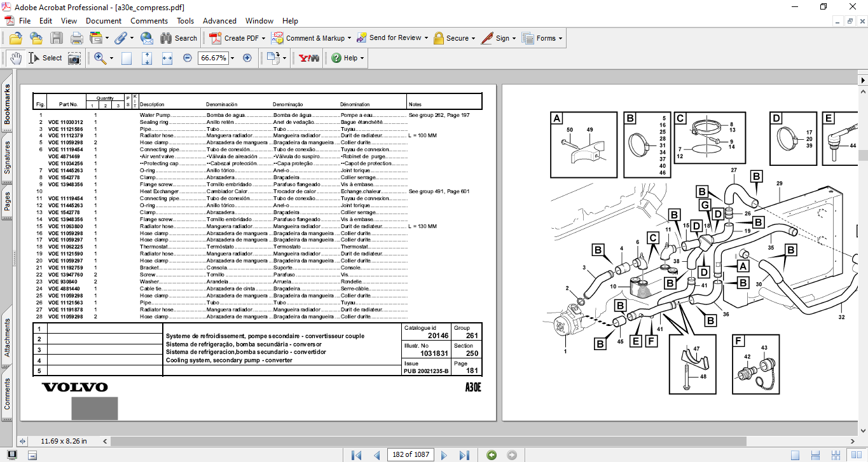This screenshot has height=462, width=868.
Task: Open the Bookmarks side tab
Action: [x=8, y=104]
